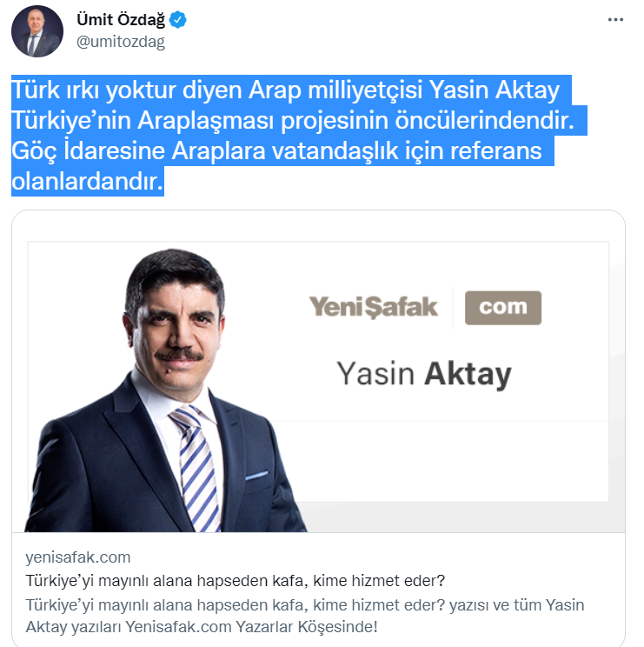Open Ümit Özdağ's profile avatar

coord(37,31)
